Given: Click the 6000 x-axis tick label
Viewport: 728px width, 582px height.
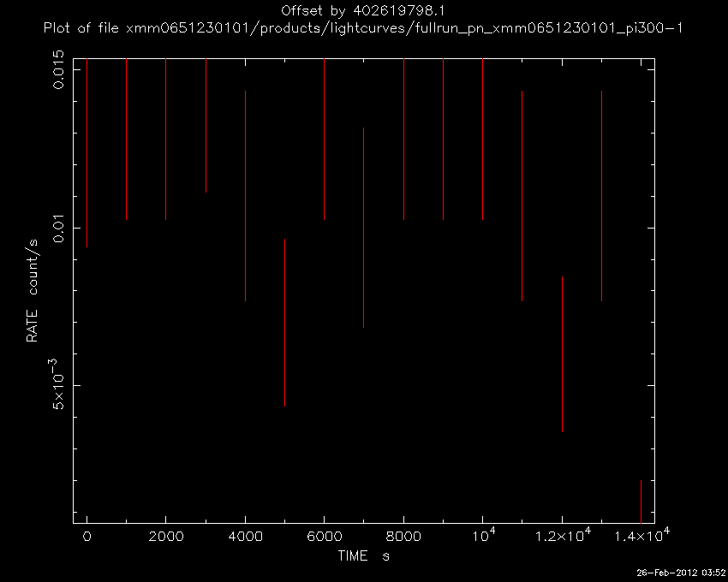Looking at the screenshot, I should (x=324, y=537).
